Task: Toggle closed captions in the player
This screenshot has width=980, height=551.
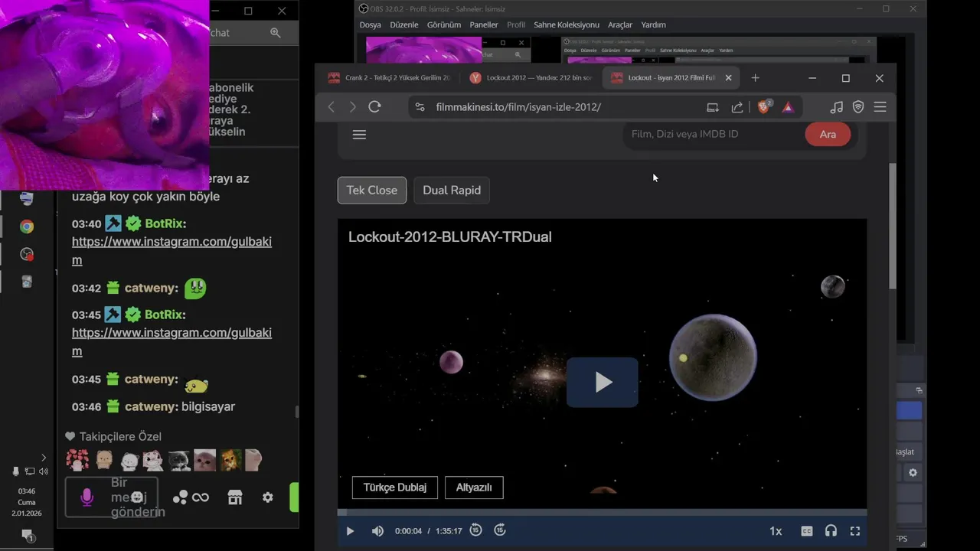Action: (806, 531)
